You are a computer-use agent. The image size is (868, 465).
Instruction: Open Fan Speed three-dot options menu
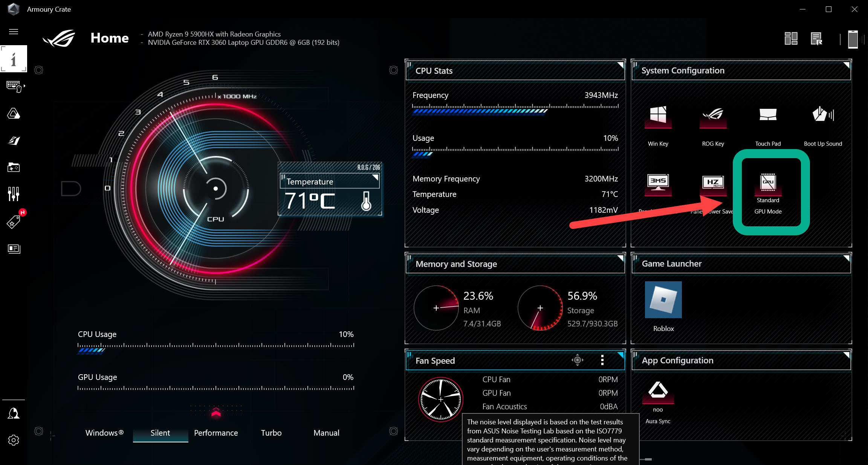point(602,360)
